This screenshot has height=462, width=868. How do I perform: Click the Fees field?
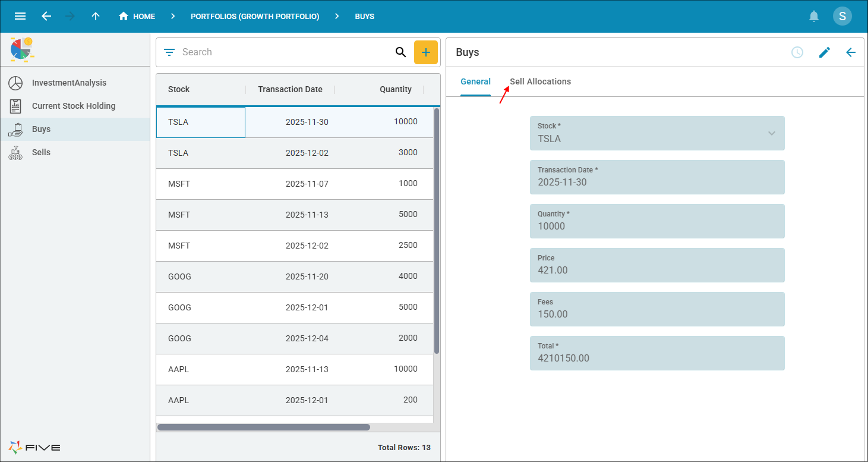tap(657, 309)
